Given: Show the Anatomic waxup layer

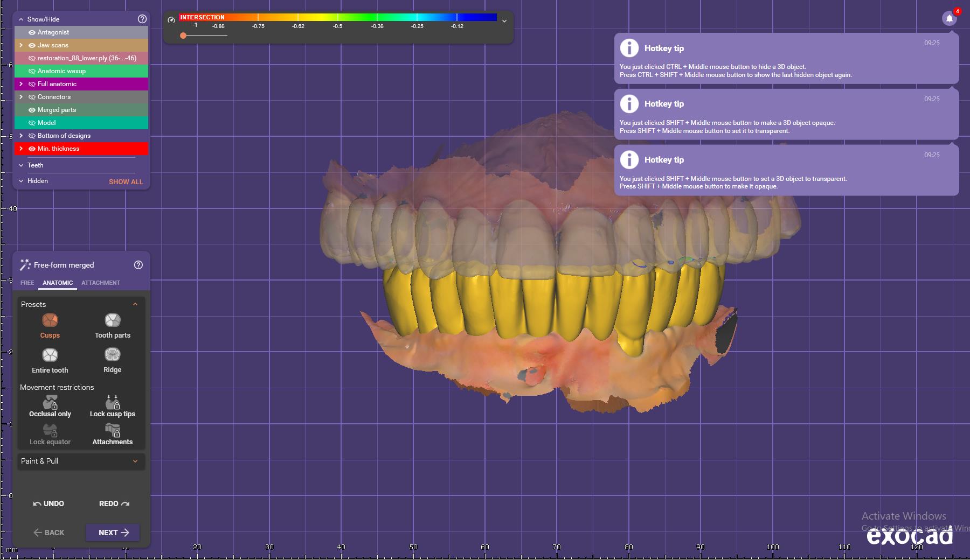Looking at the screenshot, I should coord(32,71).
